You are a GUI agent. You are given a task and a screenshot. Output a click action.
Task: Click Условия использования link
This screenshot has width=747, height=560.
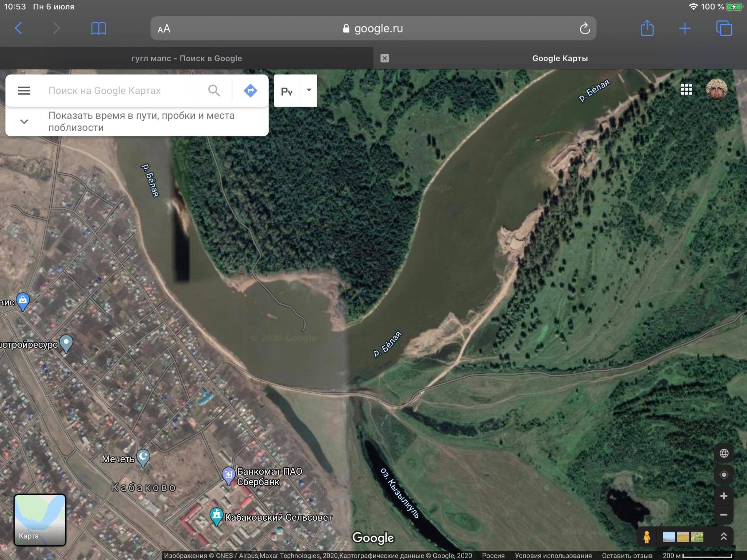pyautogui.click(x=553, y=556)
